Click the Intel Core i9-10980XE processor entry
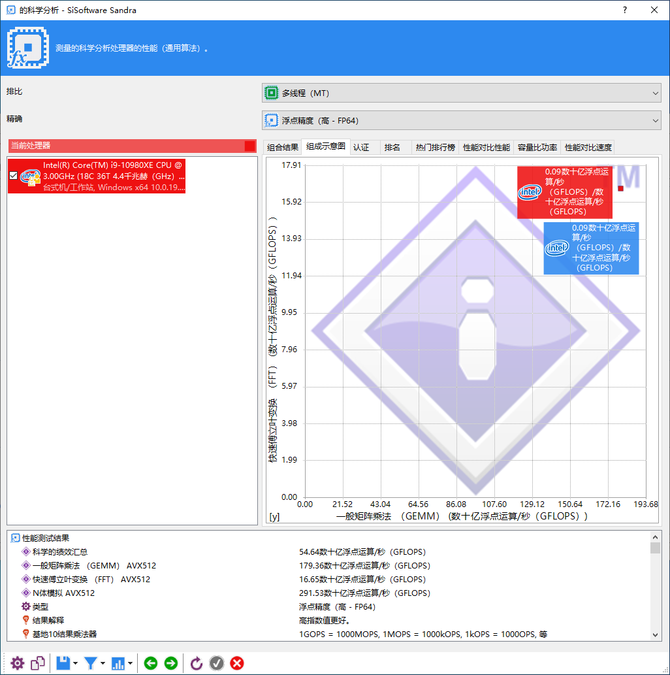The width and height of the screenshot is (670, 675). tap(97, 176)
